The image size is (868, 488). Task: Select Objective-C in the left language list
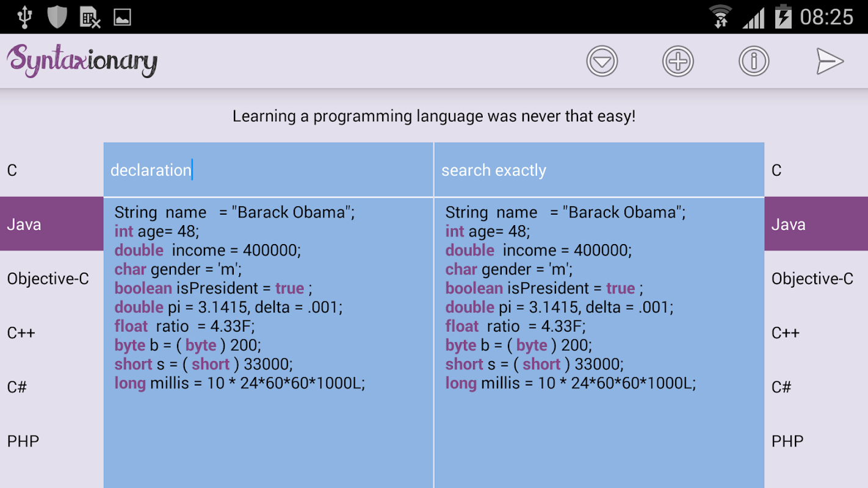[x=52, y=278]
